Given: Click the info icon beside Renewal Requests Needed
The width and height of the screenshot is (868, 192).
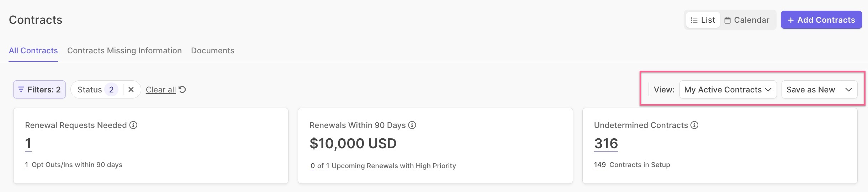Looking at the screenshot, I should (133, 125).
